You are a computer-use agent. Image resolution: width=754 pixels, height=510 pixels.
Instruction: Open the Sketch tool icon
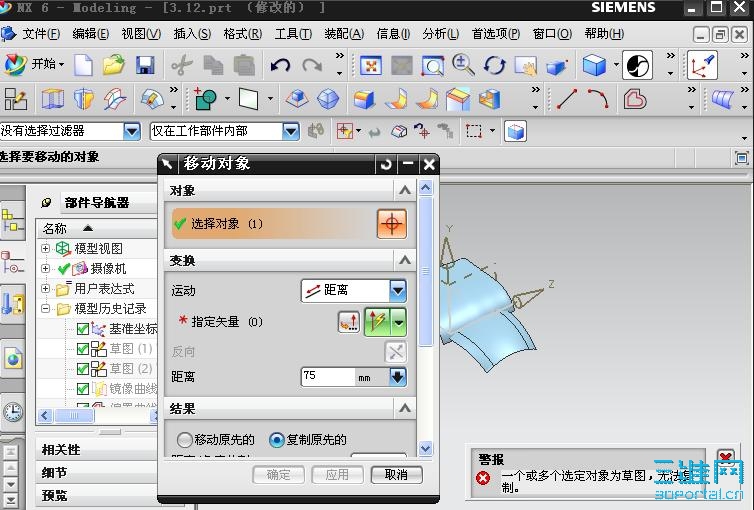point(15,100)
